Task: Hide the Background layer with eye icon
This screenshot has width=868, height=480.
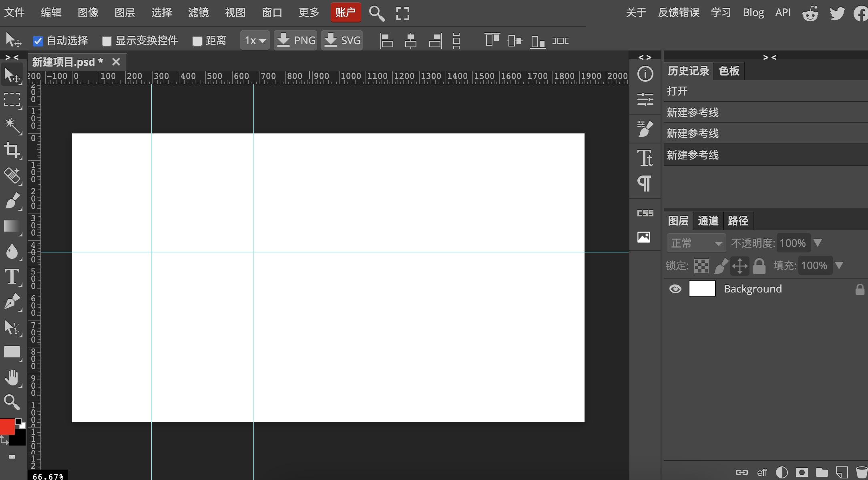Action: coord(675,289)
